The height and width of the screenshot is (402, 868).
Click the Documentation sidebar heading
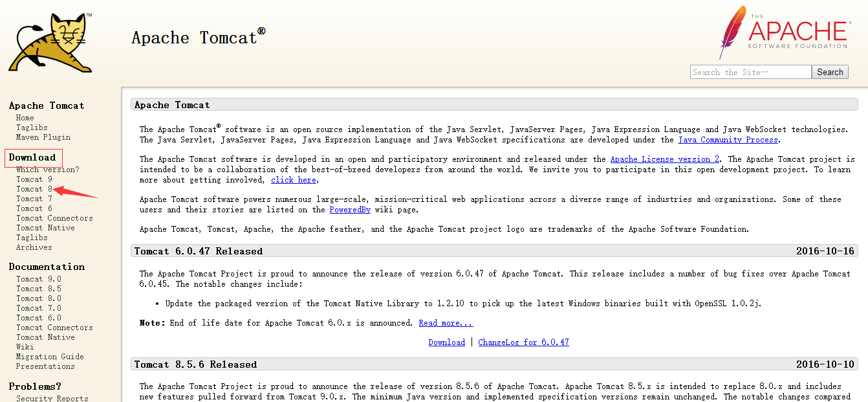coord(47,267)
